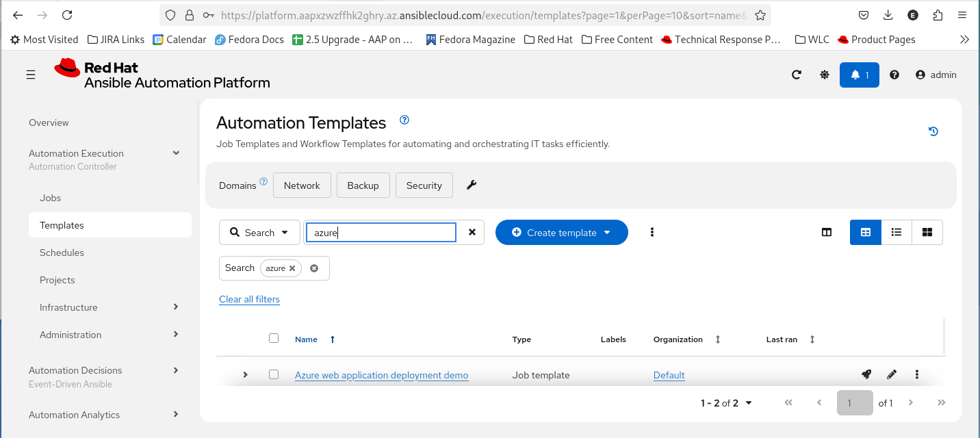Check the Azure web application row checkbox
Image resolution: width=980 pixels, height=438 pixels.
tap(274, 374)
